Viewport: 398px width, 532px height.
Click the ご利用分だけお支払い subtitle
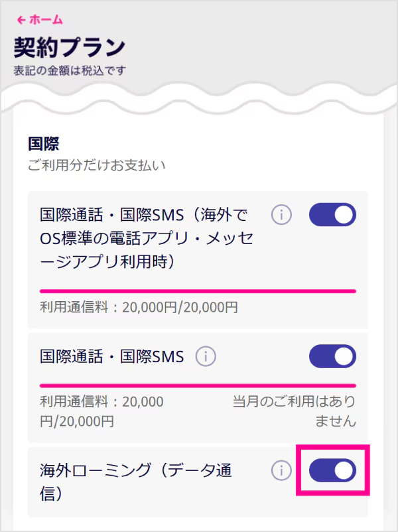[96, 165]
